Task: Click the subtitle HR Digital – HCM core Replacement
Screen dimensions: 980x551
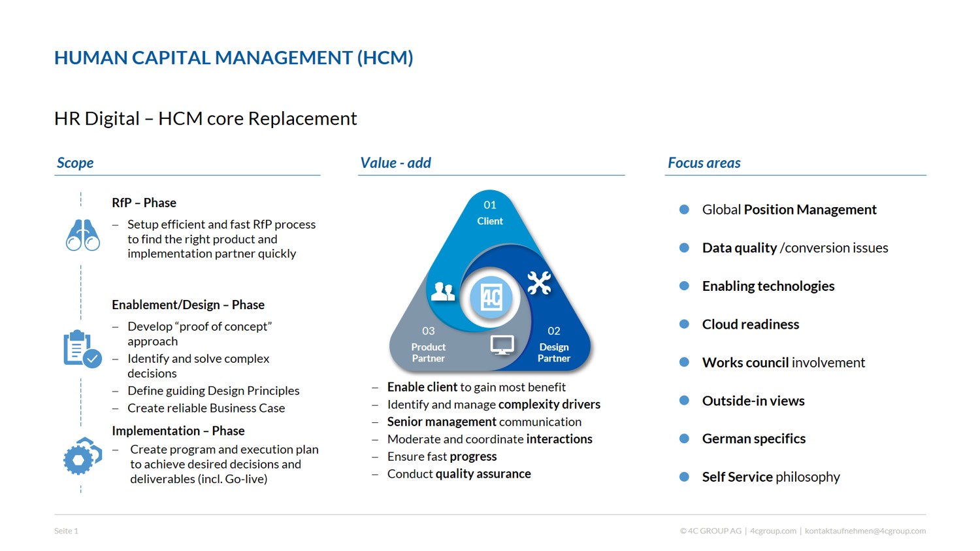Action: point(206,118)
